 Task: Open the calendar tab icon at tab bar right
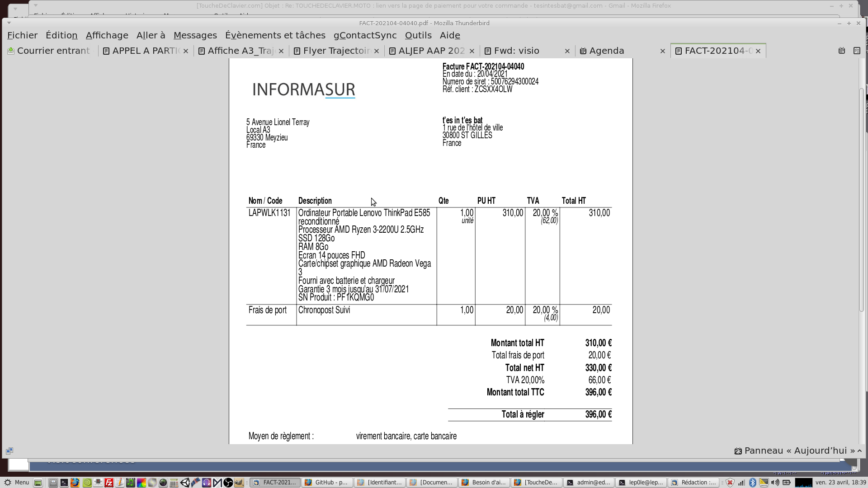(x=841, y=51)
